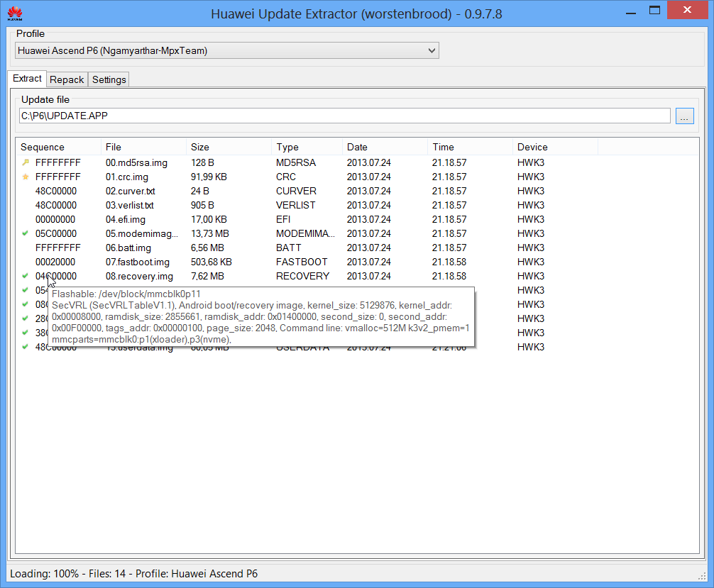714x588 pixels.
Task: Click the BATT type cell
Action: tap(288, 248)
